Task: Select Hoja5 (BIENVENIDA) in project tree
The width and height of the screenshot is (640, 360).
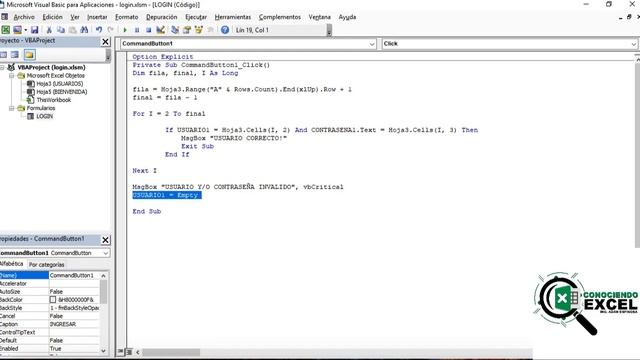Action: (x=62, y=92)
